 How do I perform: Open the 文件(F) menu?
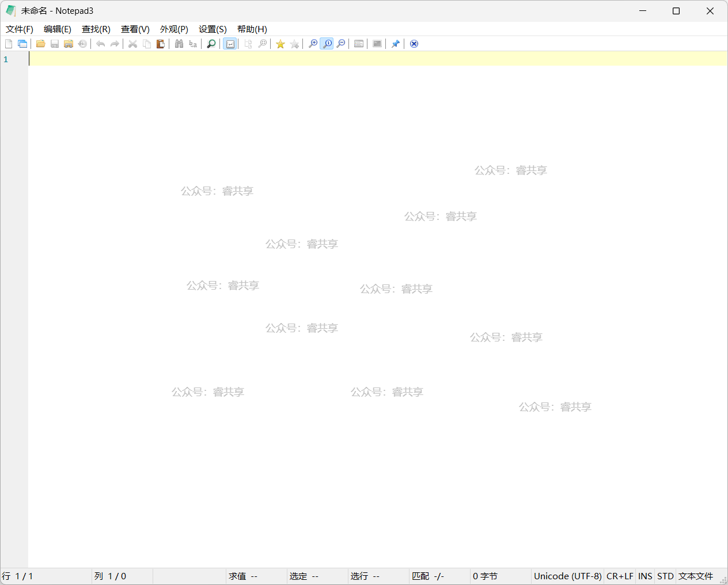click(x=20, y=29)
